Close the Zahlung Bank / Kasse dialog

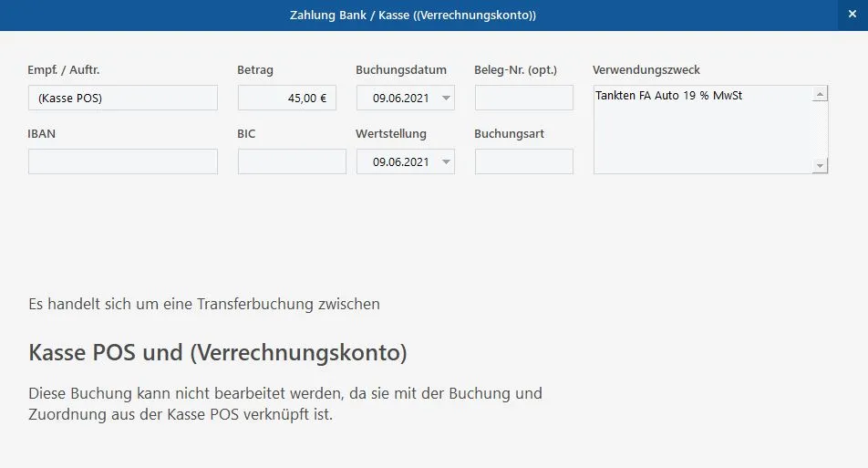852,15
